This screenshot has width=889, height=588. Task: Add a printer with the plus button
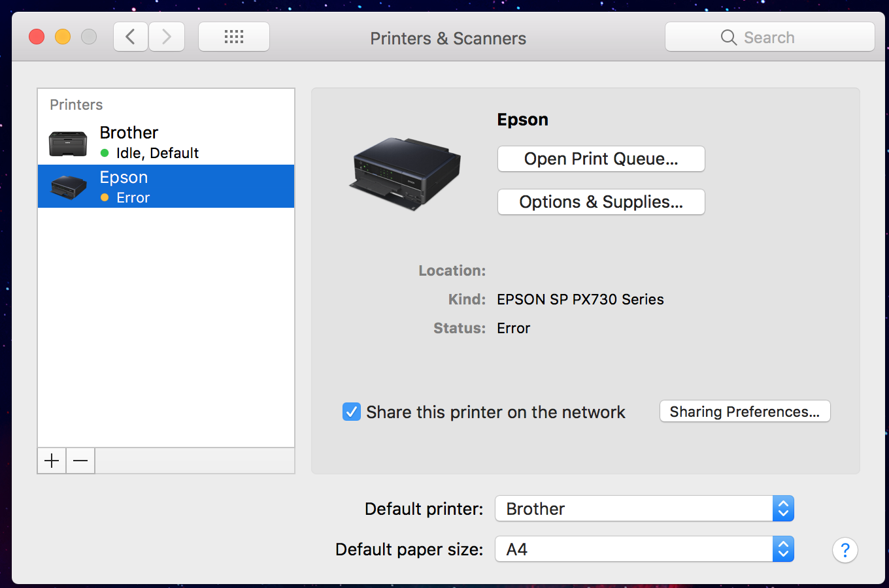click(x=52, y=461)
